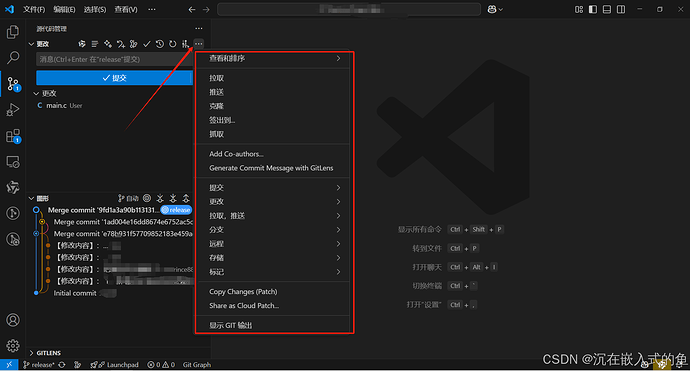Toggle the secondary side bar layout icon
The height and width of the screenshot is (371, 690).
pyautogui.click(x=621, y=9)
